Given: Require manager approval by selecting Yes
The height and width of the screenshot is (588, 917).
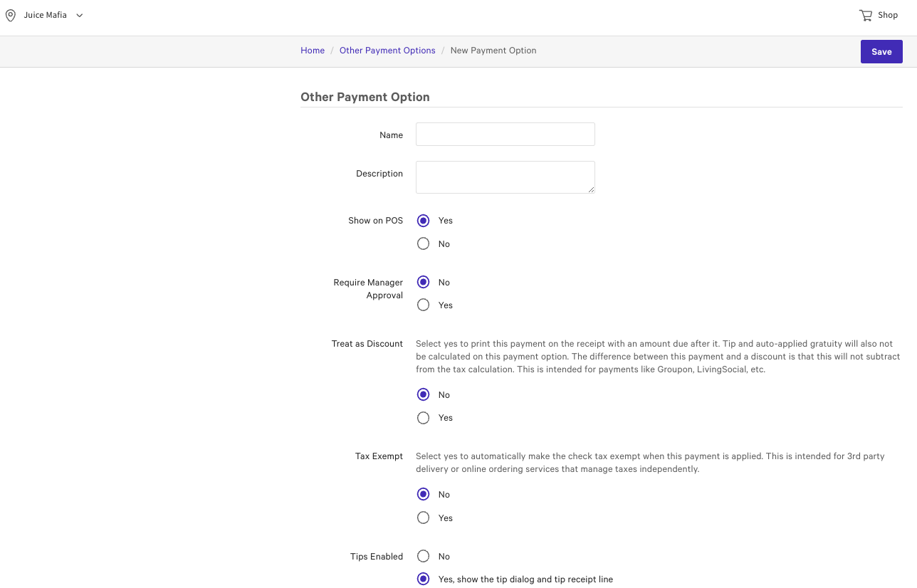Looking at the screenshot, I should tap(423, 305).
